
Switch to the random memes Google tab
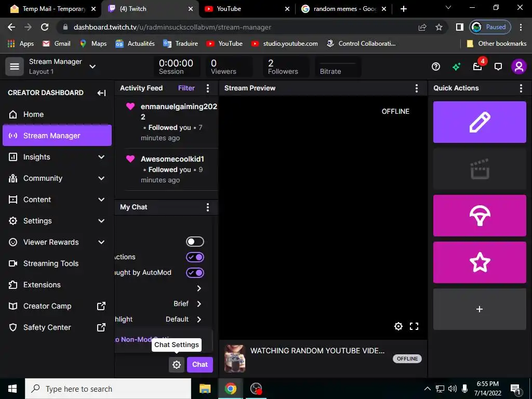pyautogui.click(x=344, y=9)
